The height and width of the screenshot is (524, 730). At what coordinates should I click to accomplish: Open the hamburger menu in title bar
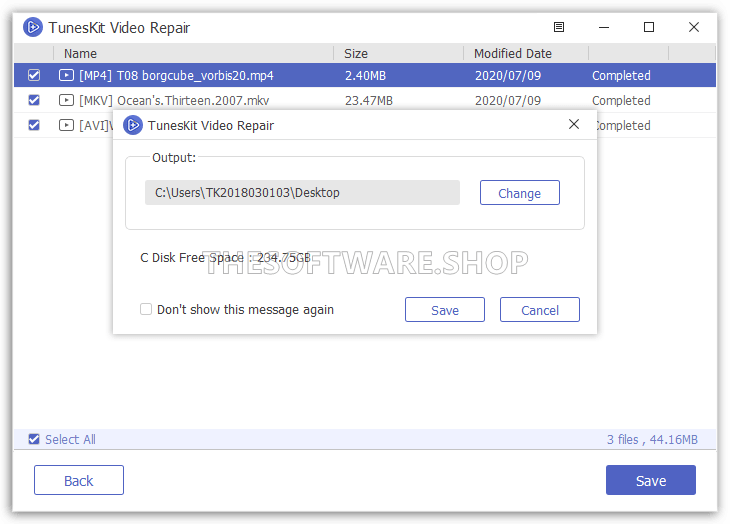(558, 27)
